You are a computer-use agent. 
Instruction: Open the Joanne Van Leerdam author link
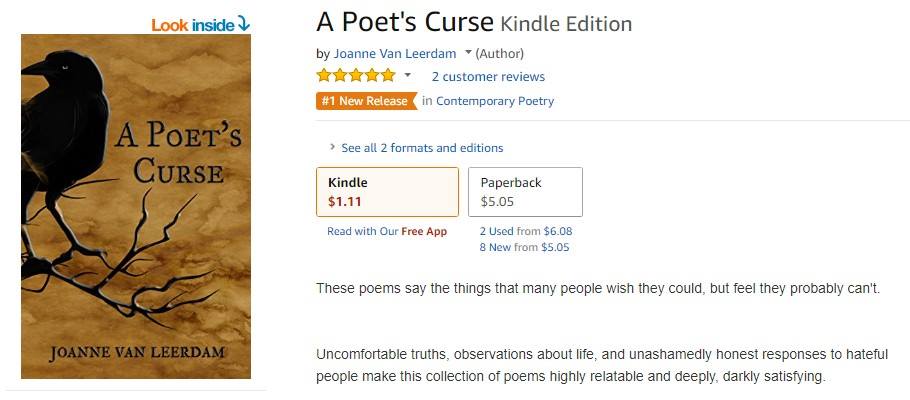tap(395, 53)
